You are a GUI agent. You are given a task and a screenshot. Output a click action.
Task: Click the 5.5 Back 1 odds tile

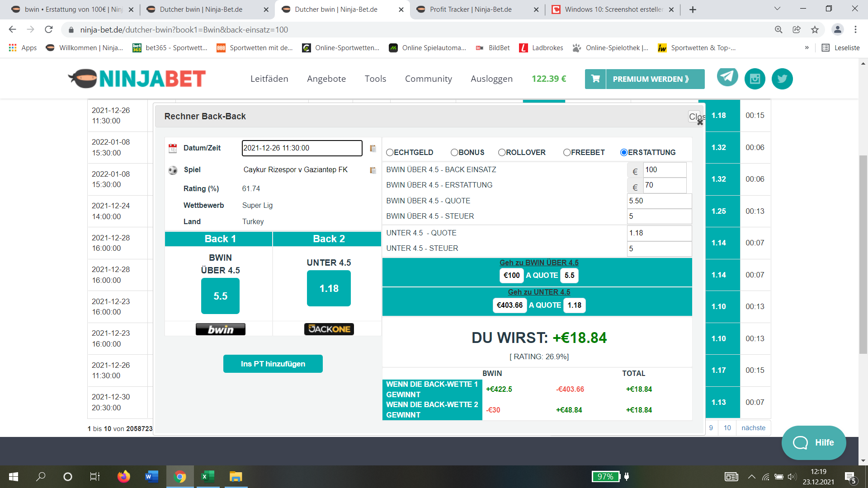click(x=221, y=296)
